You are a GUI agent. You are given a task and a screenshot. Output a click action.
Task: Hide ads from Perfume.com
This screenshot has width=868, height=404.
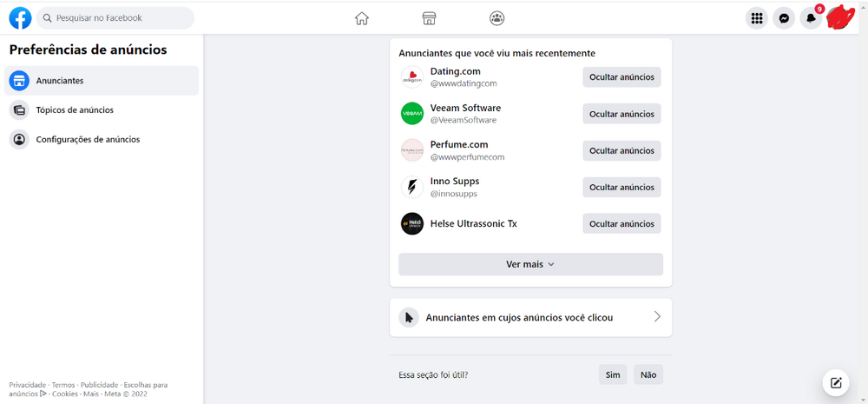pos(621,150)
